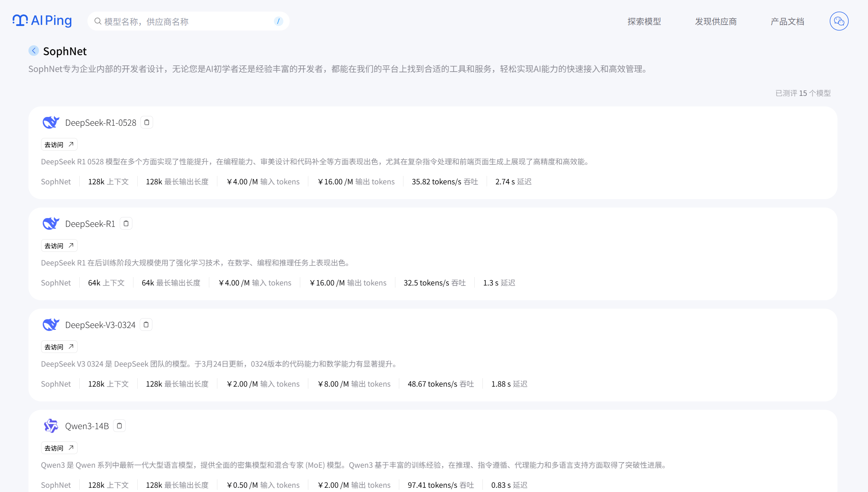Click the search magnifier icon
The width and height of the screenshot is (868, 492).
click(x=98, y=21)
